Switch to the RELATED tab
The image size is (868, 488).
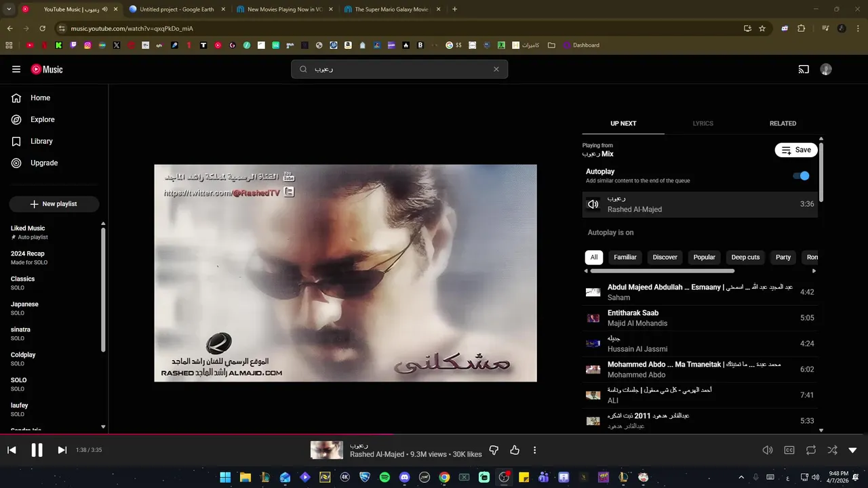(x=783, y=123)
